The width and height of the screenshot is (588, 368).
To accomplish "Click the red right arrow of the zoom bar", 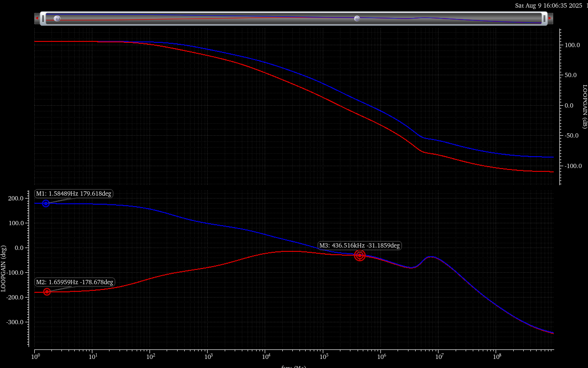I will coord(550,18).
